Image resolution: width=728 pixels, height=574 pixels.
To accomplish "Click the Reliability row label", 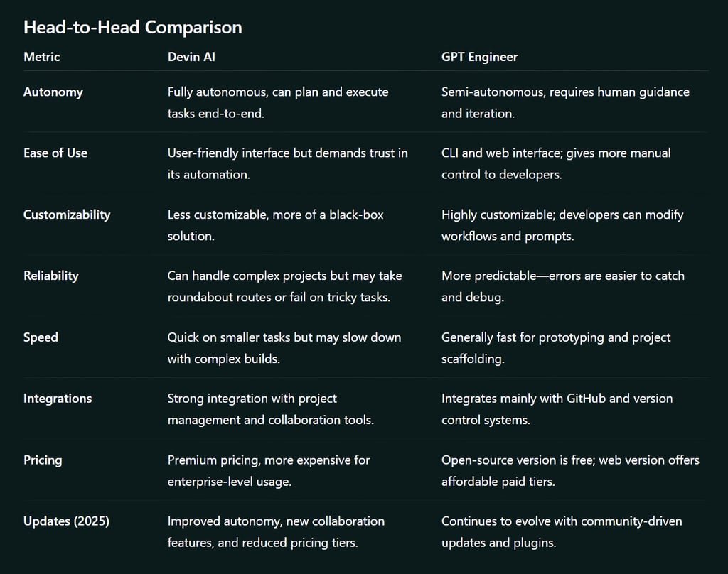I will (x=51, y=276).
